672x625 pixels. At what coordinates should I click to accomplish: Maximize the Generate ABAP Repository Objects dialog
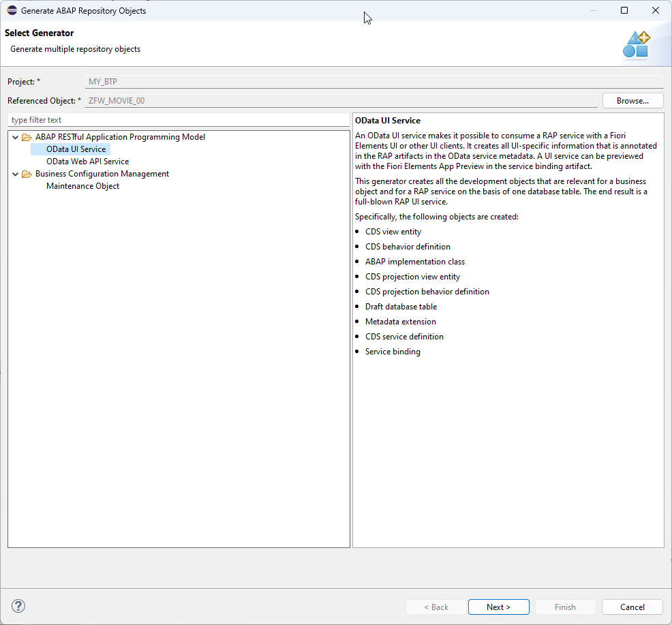[624, 10]
